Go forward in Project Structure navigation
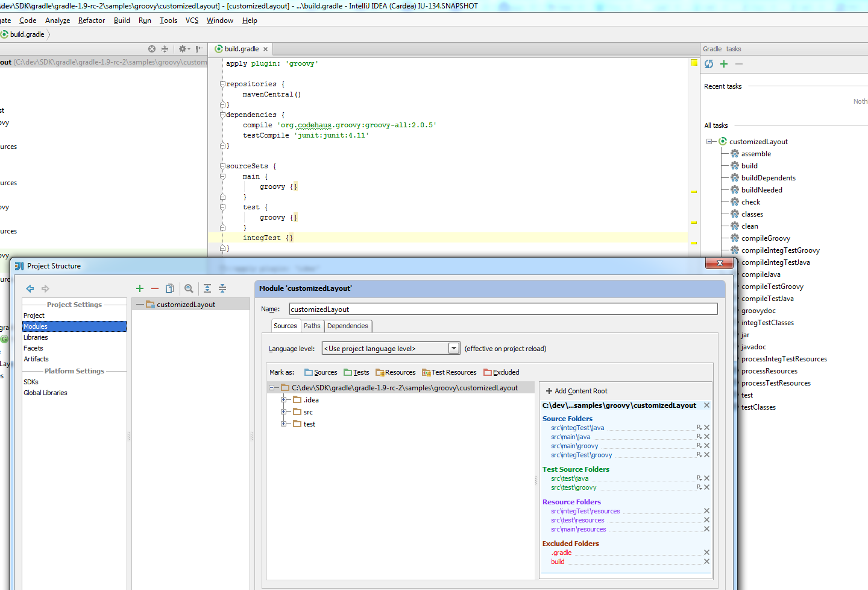The image size is (868, 590). pyautogui.click(x=45, y=288)
